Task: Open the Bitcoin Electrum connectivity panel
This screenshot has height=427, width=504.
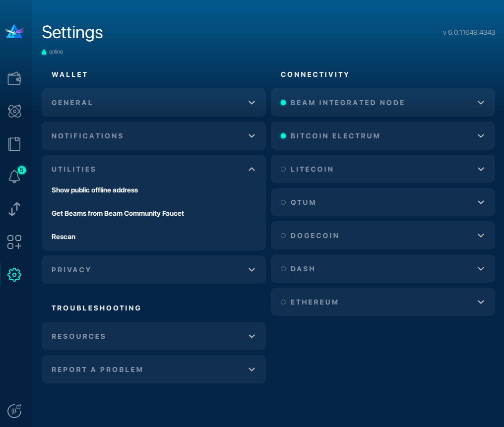Action: [x=382, y=136]
